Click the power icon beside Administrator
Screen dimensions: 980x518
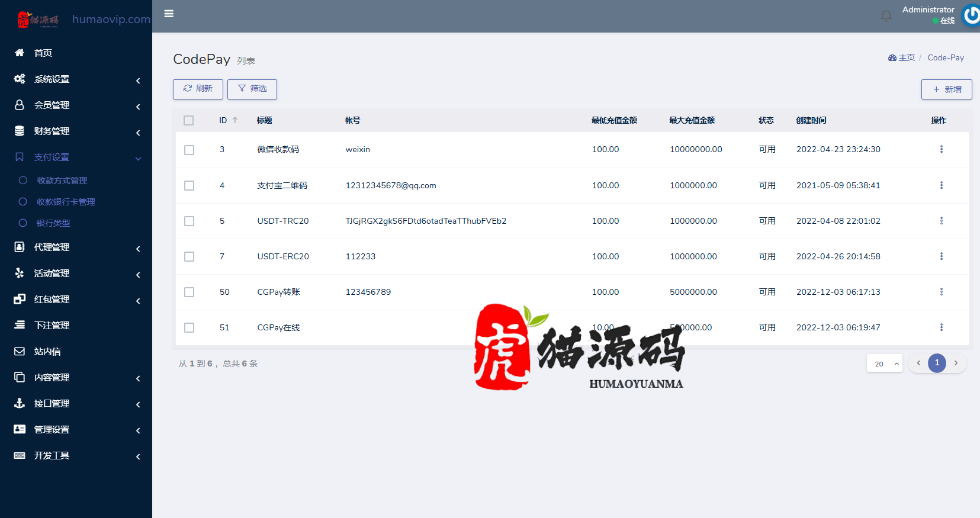[x=972, y=15]
